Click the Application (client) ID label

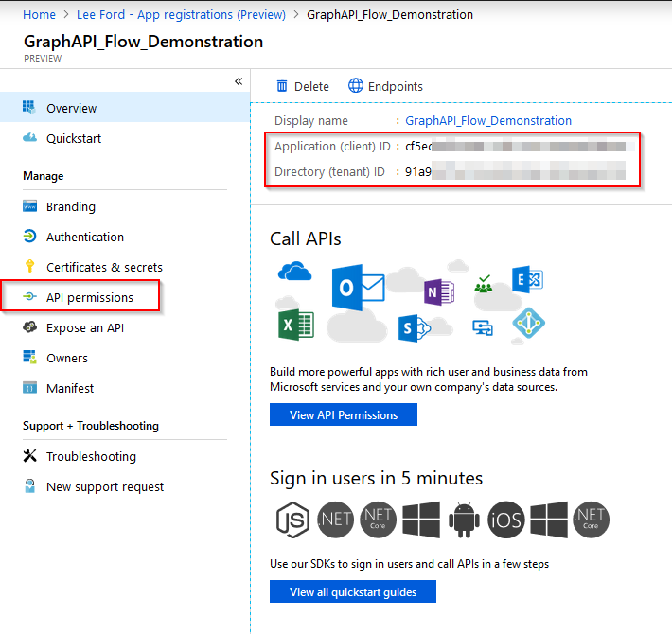[x=332, y=147]
